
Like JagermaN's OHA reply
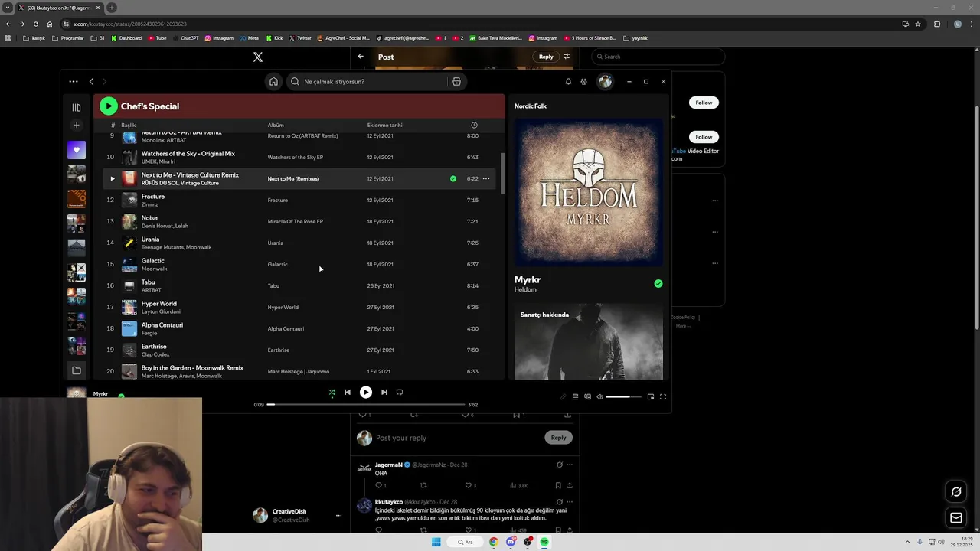coord(469,485)
